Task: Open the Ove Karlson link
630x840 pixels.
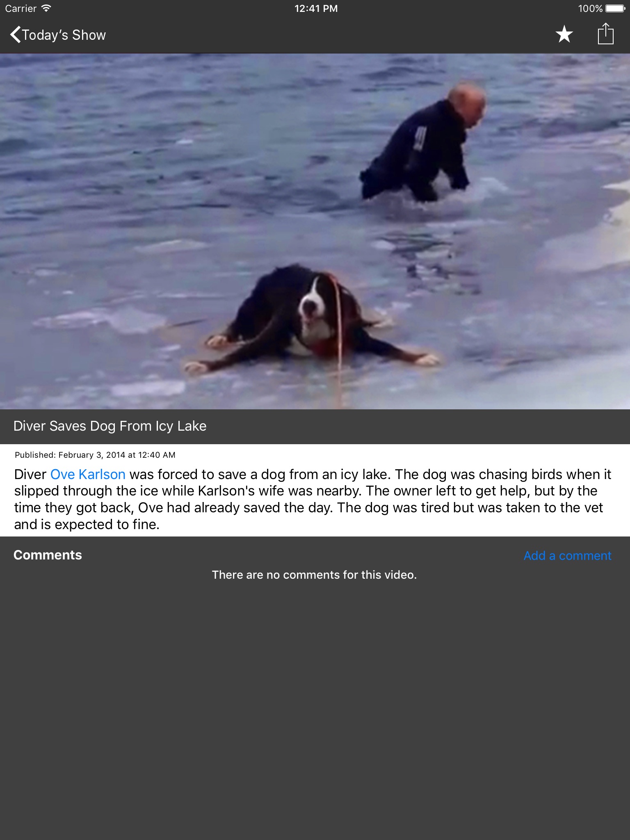Action: pos(88,475)
